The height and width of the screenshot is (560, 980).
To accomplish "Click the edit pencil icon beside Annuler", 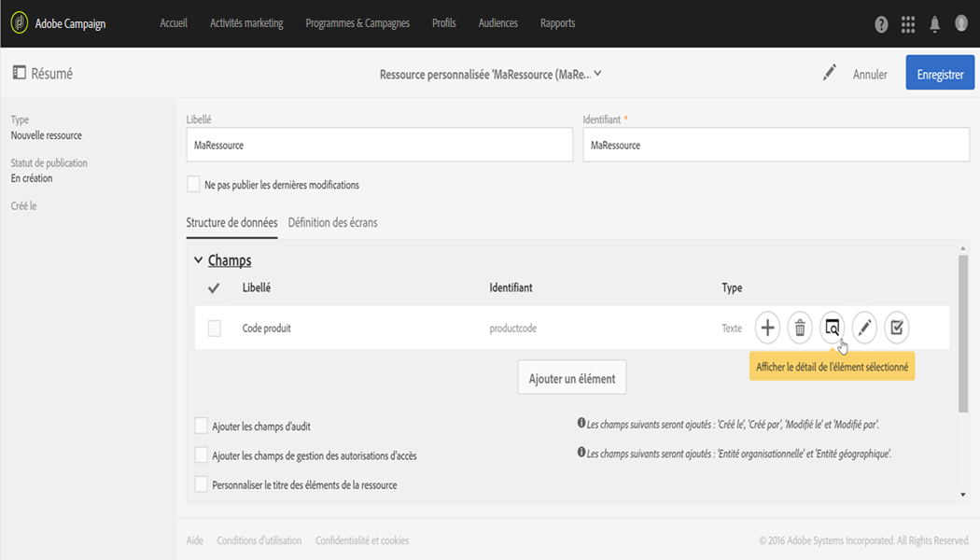I will pyautogui.click(x=830, y=73).
